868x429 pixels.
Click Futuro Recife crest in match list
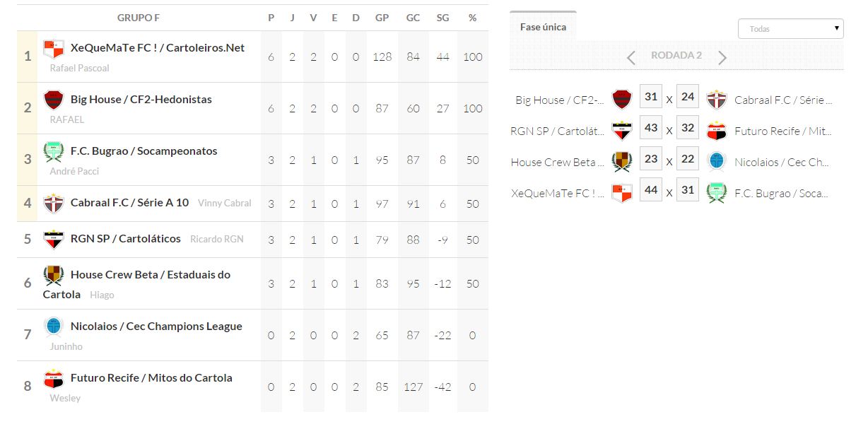coord(717,131)
